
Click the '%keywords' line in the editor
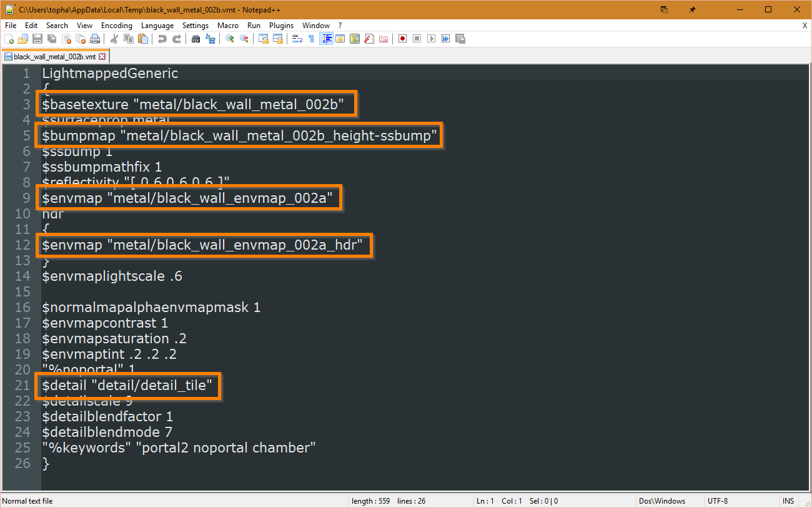click(179, 448)
